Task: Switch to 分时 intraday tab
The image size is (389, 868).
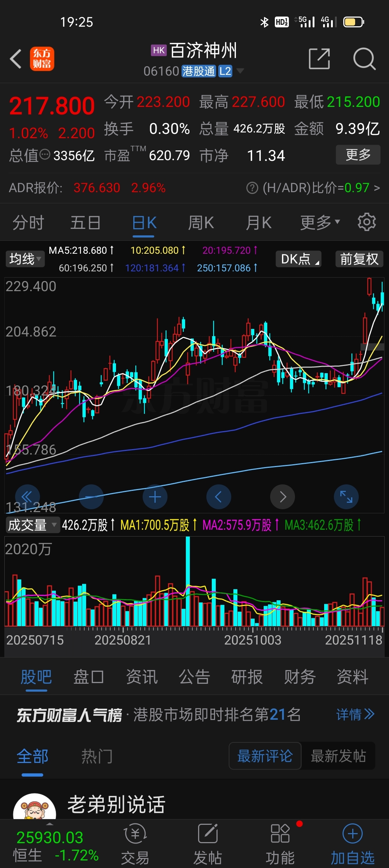Action: pos(28,222)
